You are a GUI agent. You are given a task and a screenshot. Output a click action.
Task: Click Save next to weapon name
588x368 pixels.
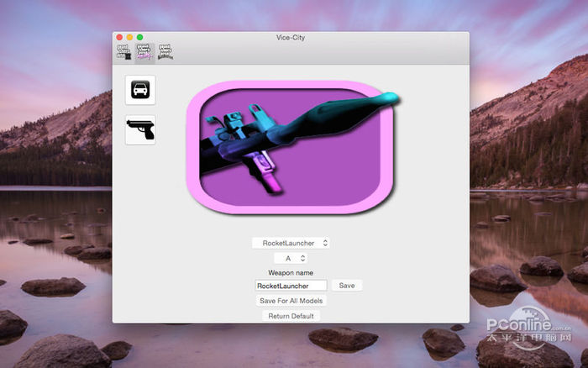click(347, 286)
